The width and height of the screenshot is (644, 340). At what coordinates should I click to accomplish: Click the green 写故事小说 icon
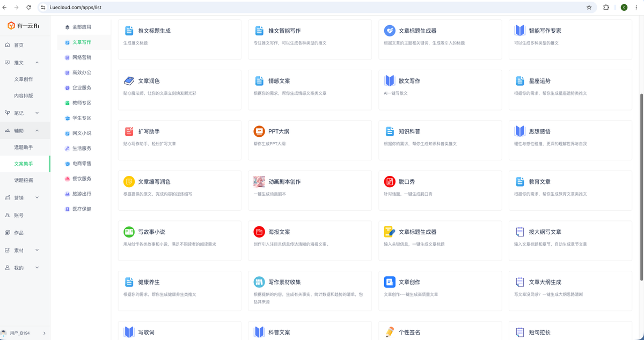pos(129,232)
